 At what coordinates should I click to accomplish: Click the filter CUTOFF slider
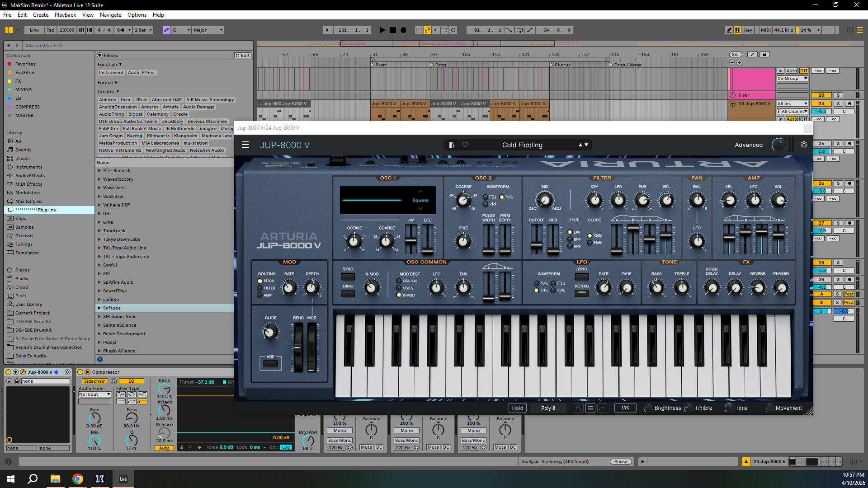[x=536, y=245]
